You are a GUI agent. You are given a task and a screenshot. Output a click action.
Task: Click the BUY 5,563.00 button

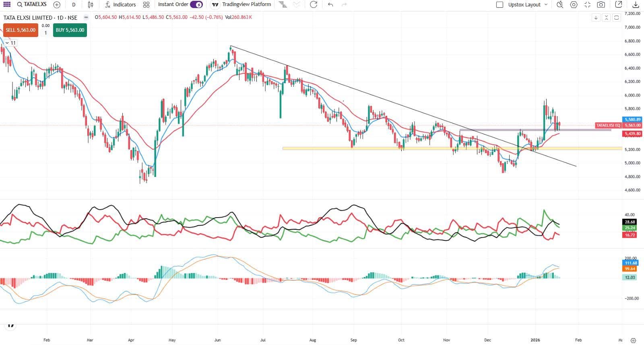pos(70,30)
